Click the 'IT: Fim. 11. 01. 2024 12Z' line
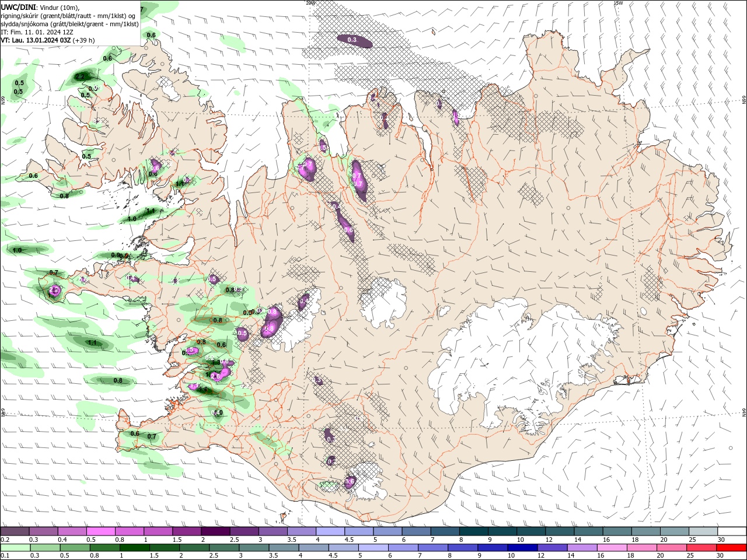Image resolution: width=747 pixels, height=560 pixels. tap(37, 32)
